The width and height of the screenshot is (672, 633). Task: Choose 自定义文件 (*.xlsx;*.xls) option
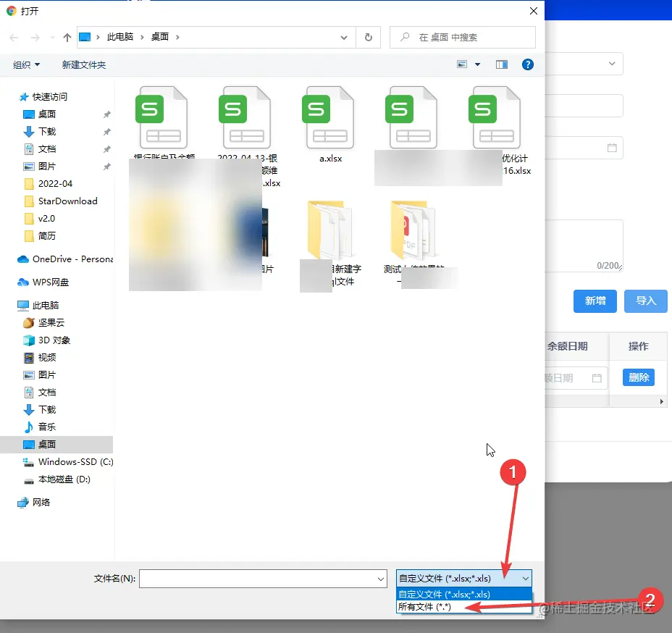coord(463,595)
